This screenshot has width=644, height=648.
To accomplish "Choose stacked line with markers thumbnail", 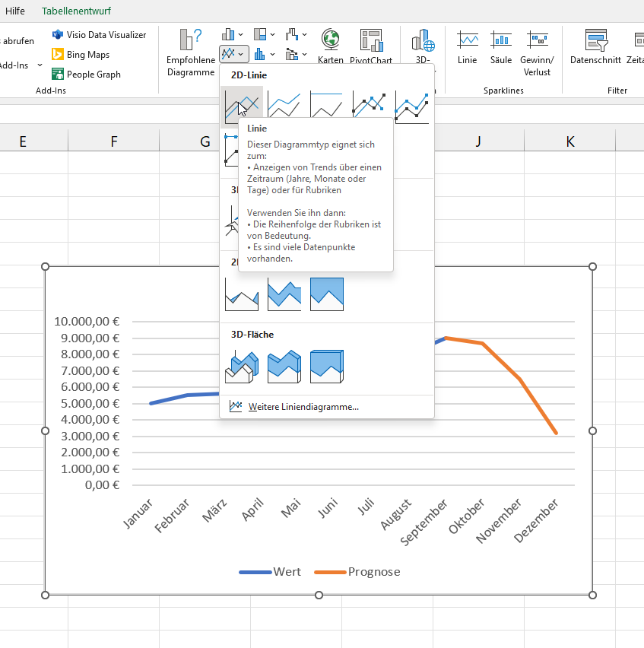I will click(x=412, y=107).
